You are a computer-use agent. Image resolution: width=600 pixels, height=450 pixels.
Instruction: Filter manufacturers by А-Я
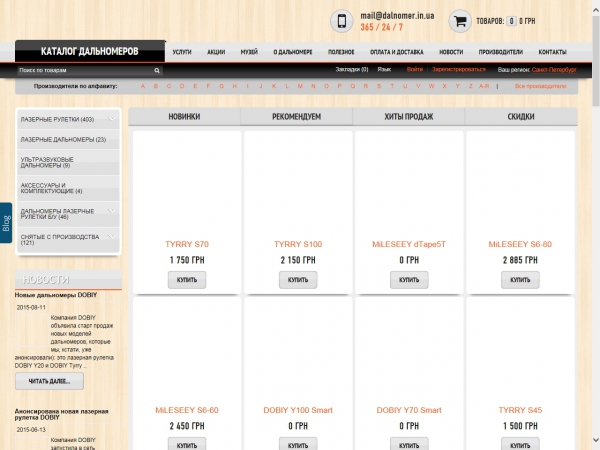[x=484, y=86]
